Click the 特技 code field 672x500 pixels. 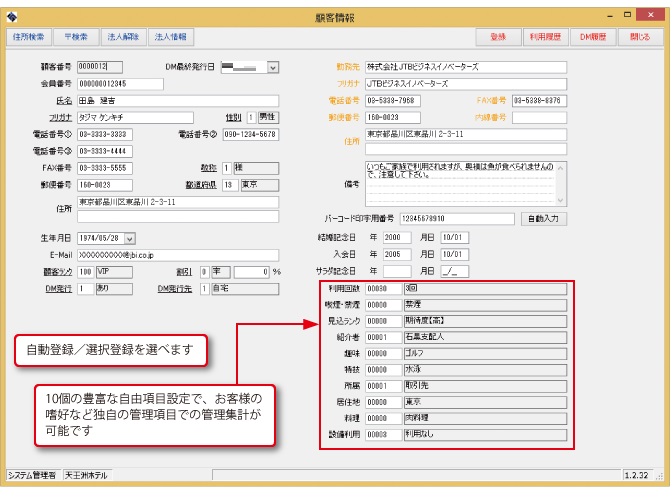[x=384, y=370]
